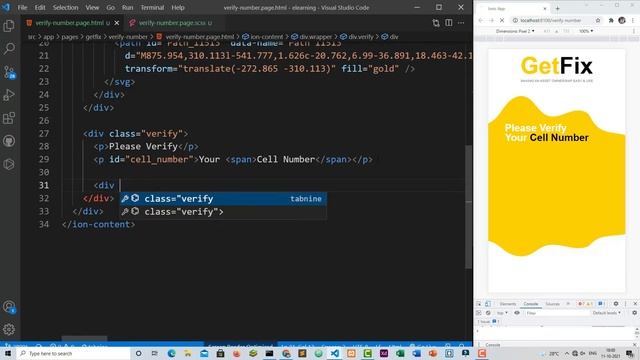
Task: Click line number 27 in gutter
Action: pos(44,133)
